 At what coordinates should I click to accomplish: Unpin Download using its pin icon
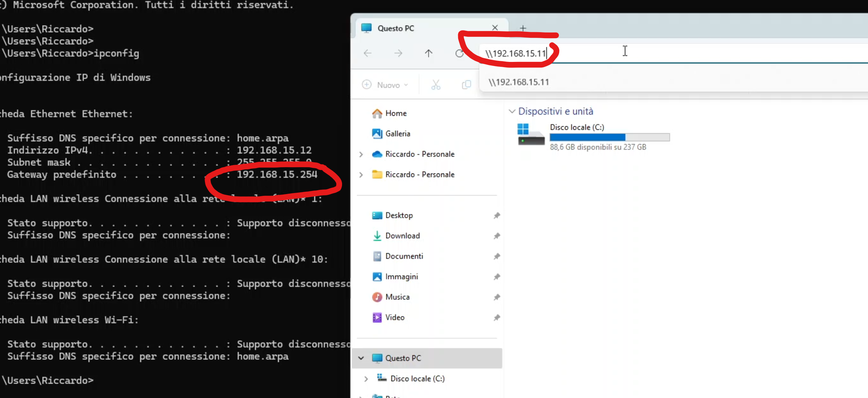click(x=497, y=236)
